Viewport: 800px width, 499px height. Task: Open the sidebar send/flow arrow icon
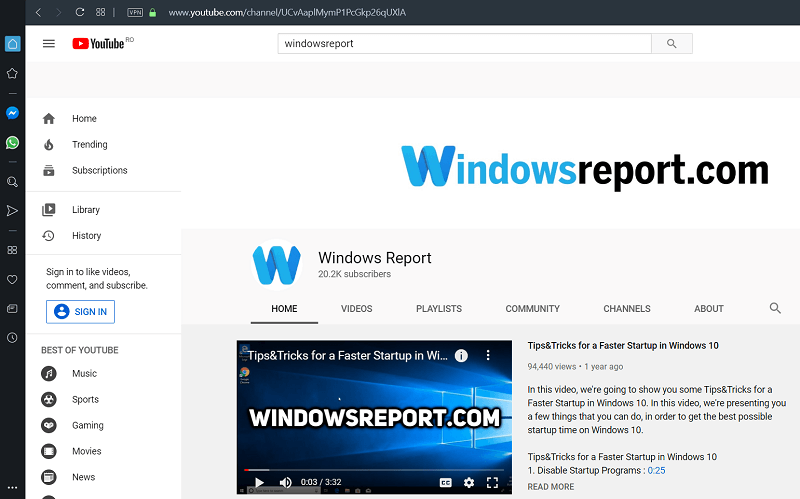point(12,210)
